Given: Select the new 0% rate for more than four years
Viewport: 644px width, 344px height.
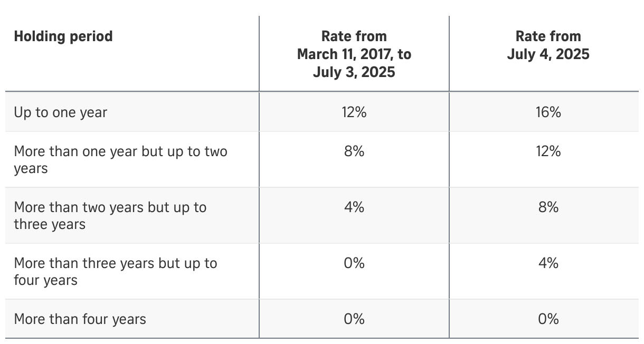Looking at the screenshot, I should click(x=548, y=319).
